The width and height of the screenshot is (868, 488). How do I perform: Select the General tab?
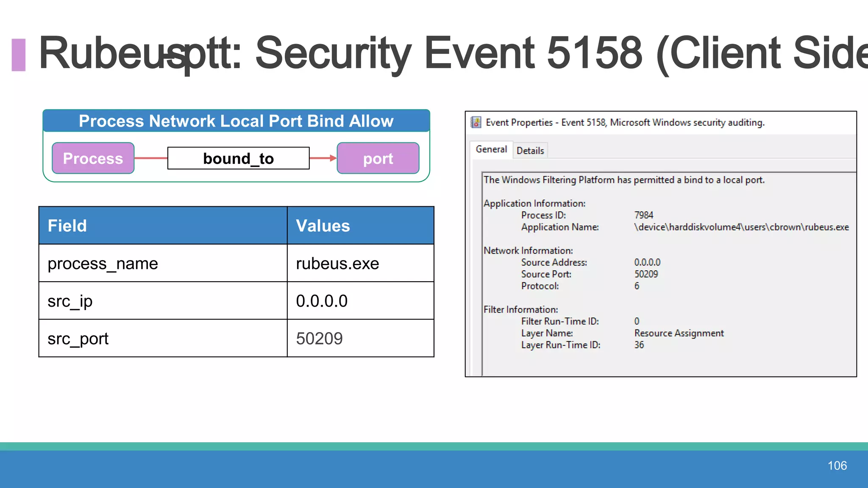point(491,150)
